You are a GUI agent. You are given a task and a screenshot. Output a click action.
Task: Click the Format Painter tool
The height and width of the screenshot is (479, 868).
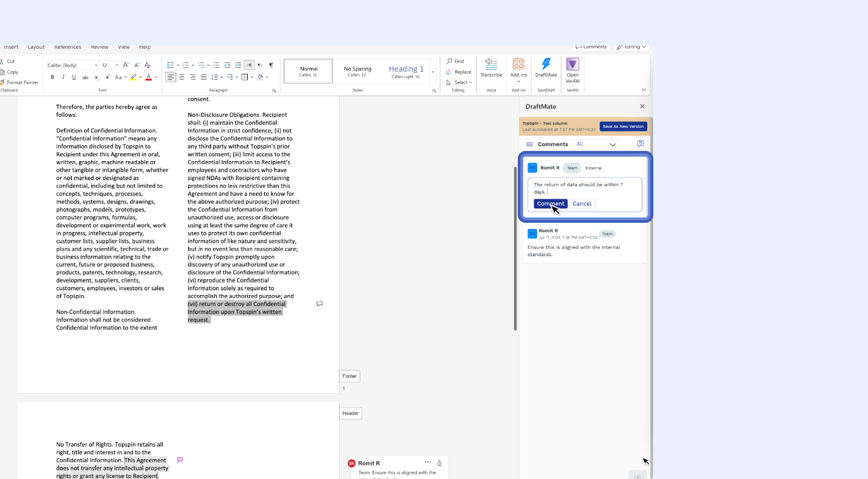tap(20, 82)
